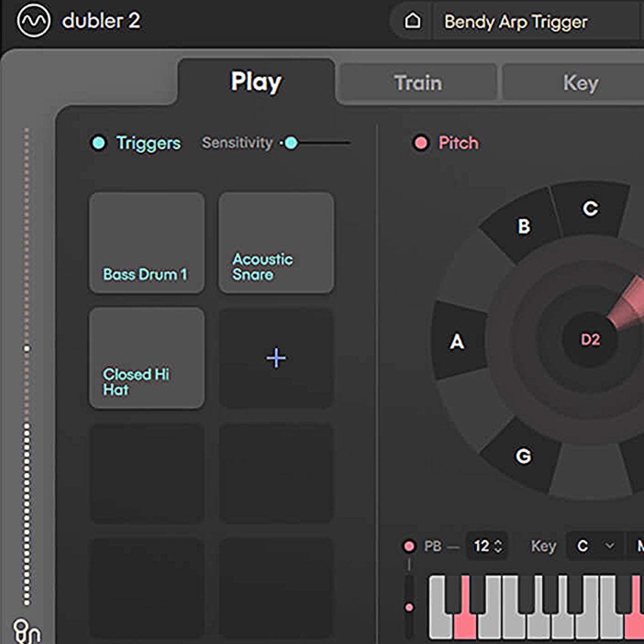644x644 pixels.
Task: Toggle the Triggers section on or off
Action: coord(99,143)
